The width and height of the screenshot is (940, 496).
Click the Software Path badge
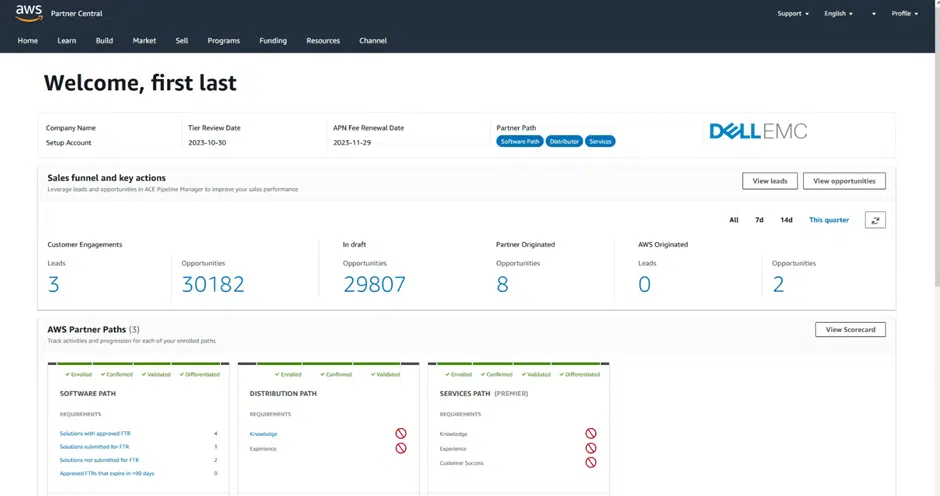tap(520, 142)
